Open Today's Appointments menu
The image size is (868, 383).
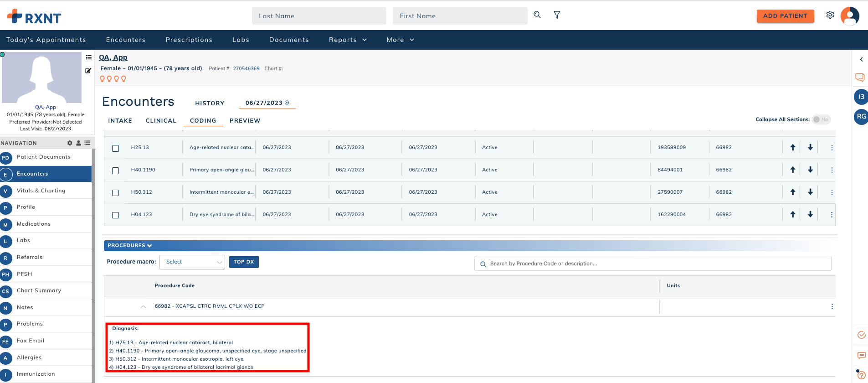point(46,40)
